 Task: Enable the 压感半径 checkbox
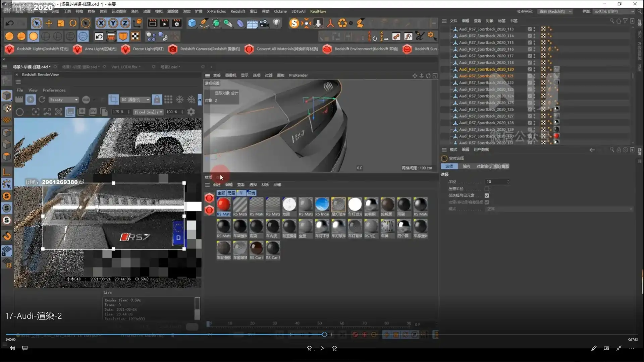(487, 189)
